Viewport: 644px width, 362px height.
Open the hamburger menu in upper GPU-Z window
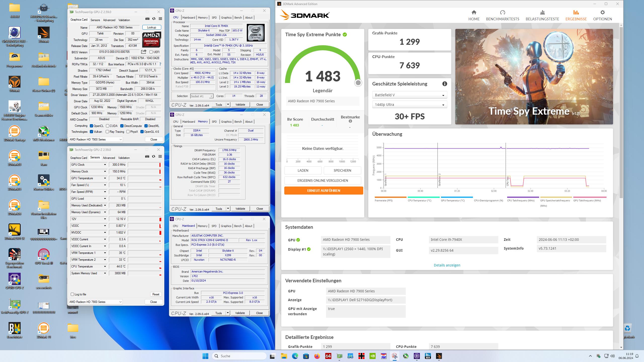click(160, 19)
